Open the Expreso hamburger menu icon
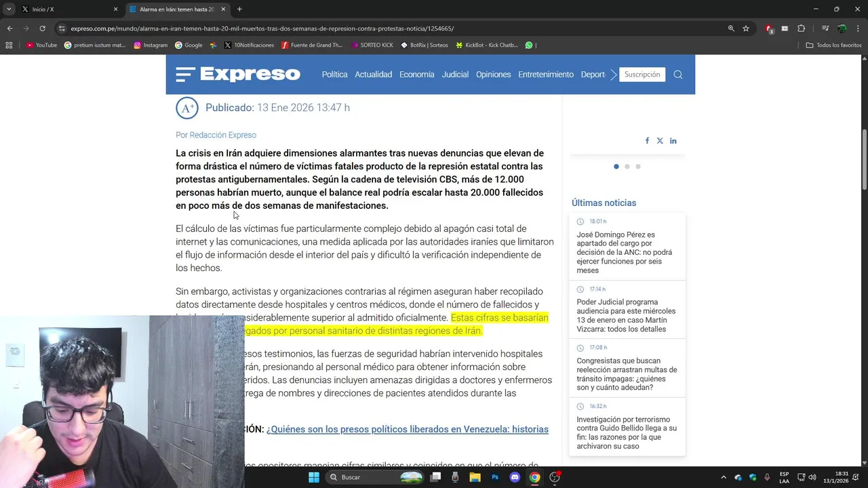The height and width of the screenshot is (488, 868). pos(185,75)
